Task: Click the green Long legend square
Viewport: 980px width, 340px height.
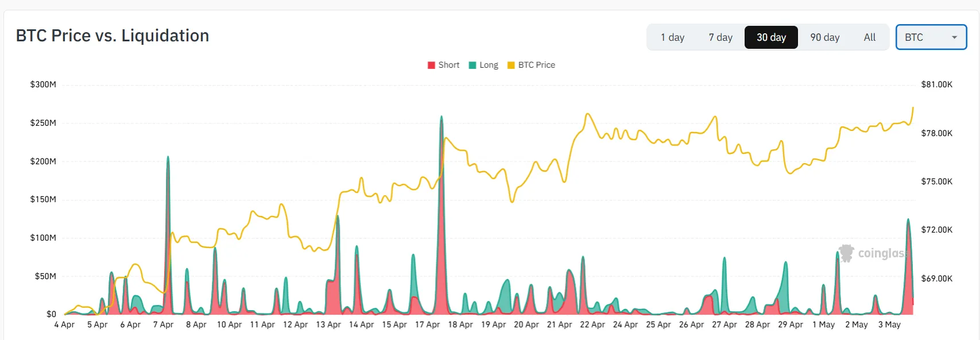Action: coord(473,65)
